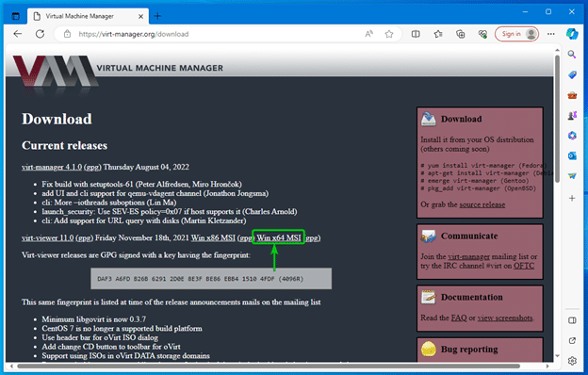Reload the page with the refresh icon
588x375 pixels.
tap(40, 34)
